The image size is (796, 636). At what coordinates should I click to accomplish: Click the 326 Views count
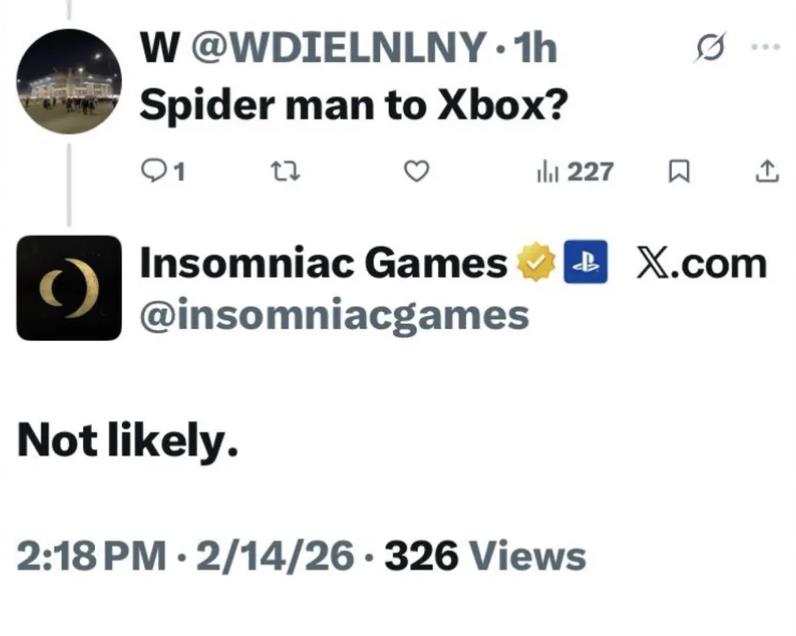[485, 555]
